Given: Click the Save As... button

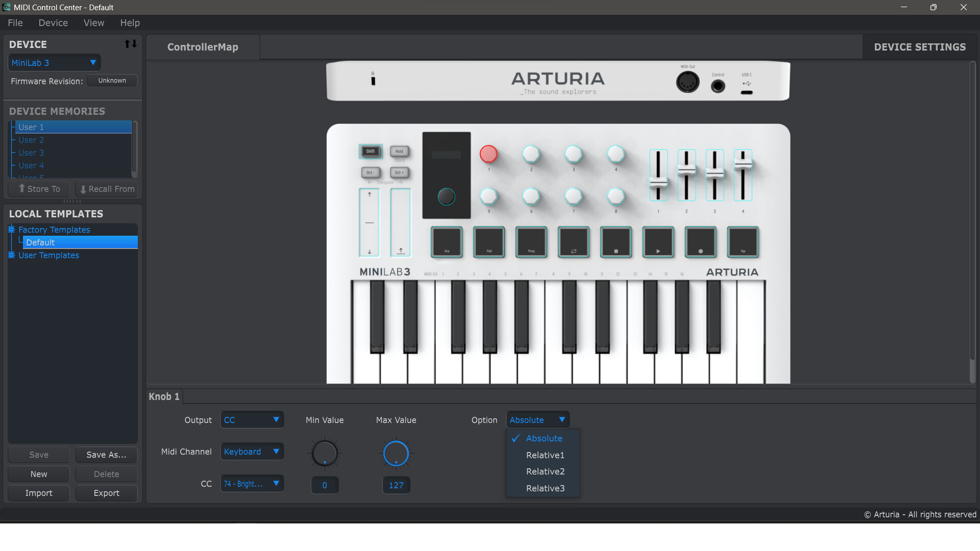Looking at the screenshot, I should tap(106, 455).
